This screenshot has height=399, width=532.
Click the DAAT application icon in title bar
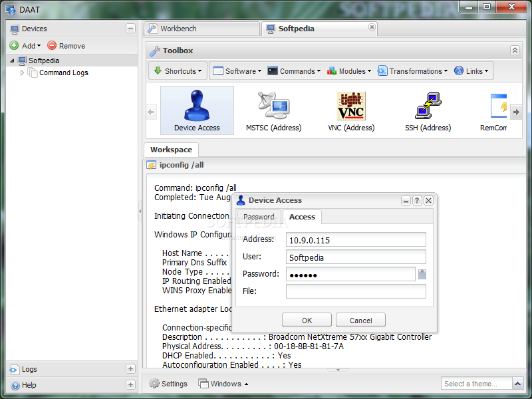(11, 9)
